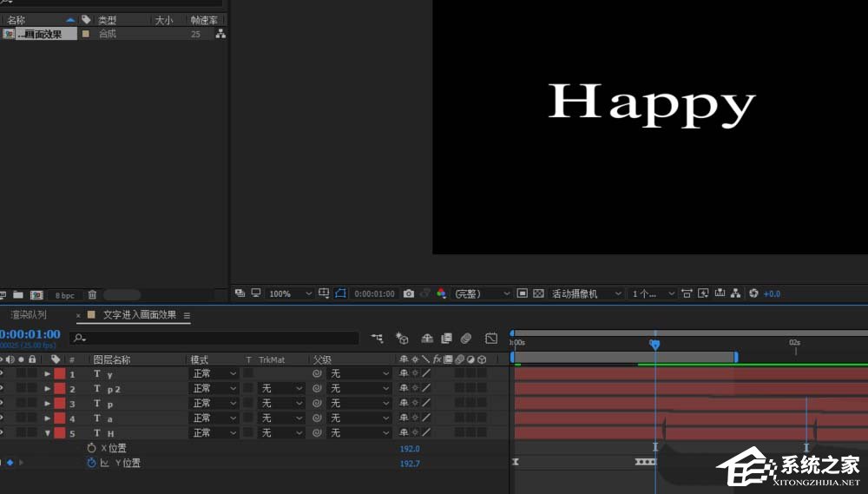Image resolution: width=868 pixels, height=494 pixels.
Task: Toggle the transparency grid in viewer
Action: pos(538,294)
